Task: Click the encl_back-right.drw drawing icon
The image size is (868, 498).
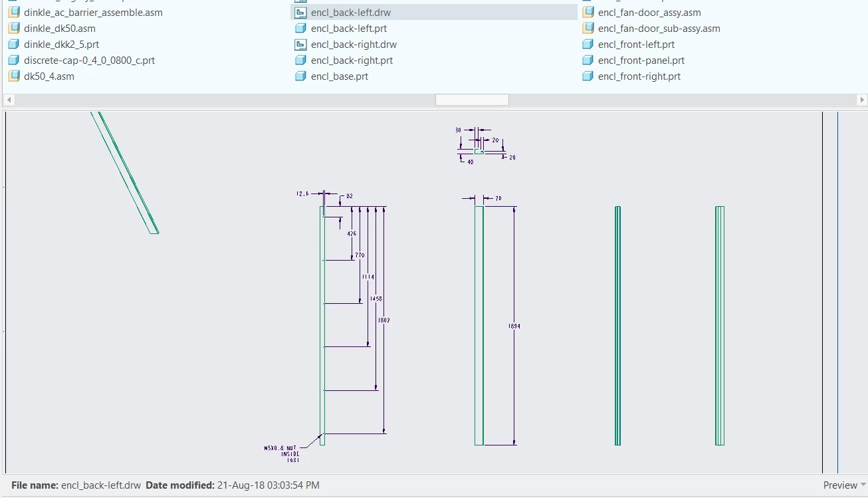Action: pyautogui.click(x=300, y=44)
